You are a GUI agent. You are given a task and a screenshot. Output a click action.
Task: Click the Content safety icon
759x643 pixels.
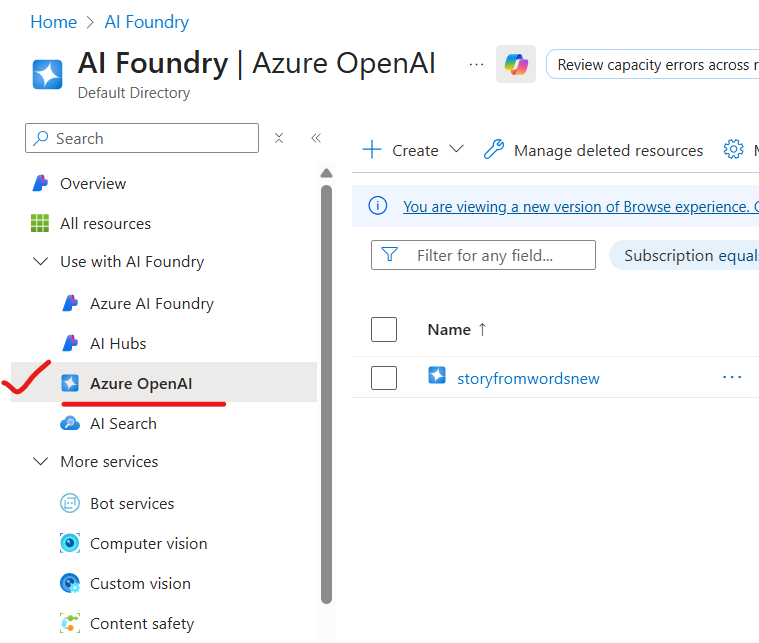(70, 623)
